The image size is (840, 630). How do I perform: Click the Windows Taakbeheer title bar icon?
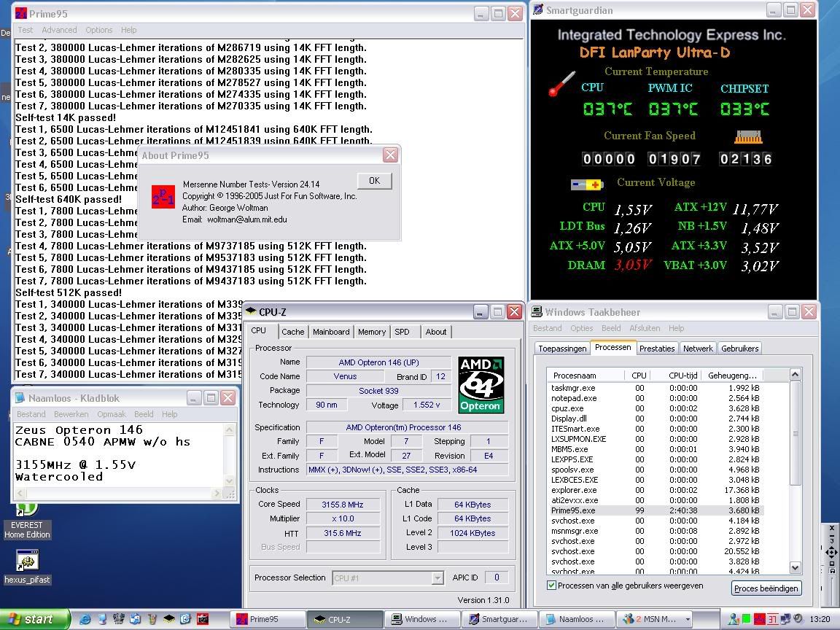coord(537,312)
